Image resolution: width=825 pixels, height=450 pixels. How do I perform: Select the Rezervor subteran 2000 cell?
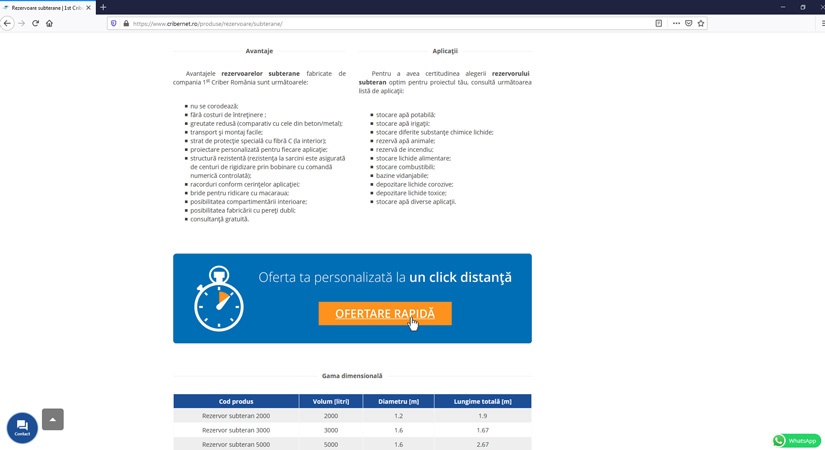pos(236,416)
